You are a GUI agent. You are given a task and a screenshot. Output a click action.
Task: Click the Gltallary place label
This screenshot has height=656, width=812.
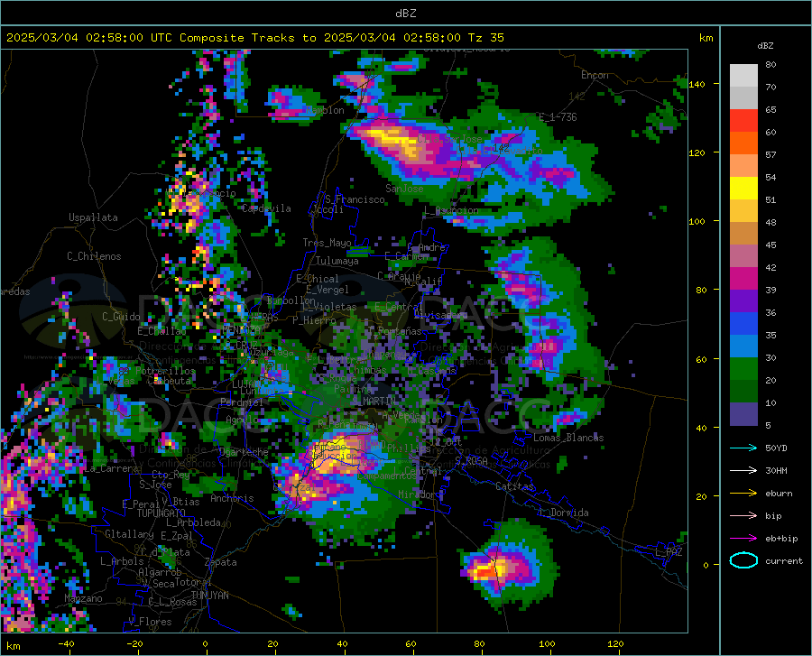click(129, 534)
